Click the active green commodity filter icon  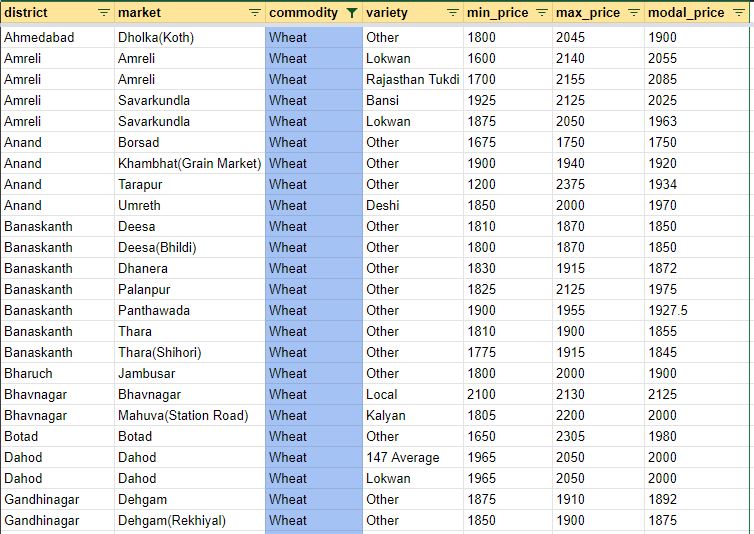pos(351,13)
